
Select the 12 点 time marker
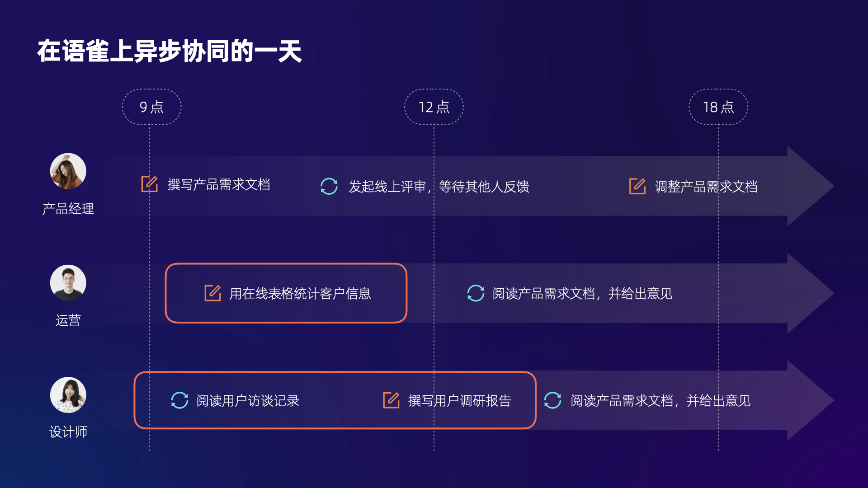(x=434, y=107)
